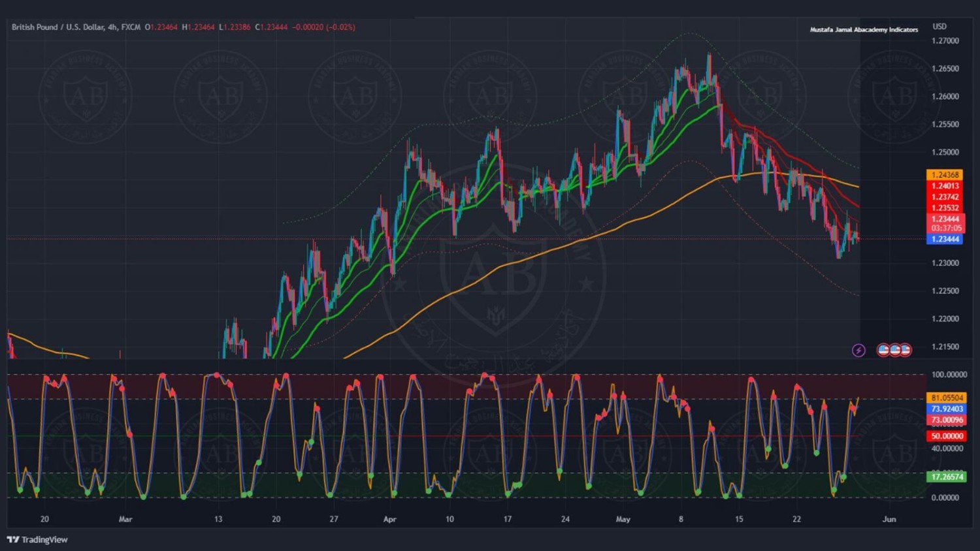
Task: Click the 1.23000 price axis value
Action: pos(945,263)
